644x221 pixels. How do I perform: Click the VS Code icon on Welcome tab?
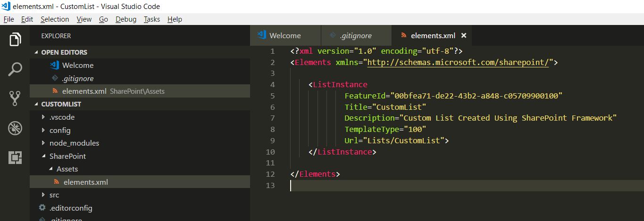coord(261,35)
